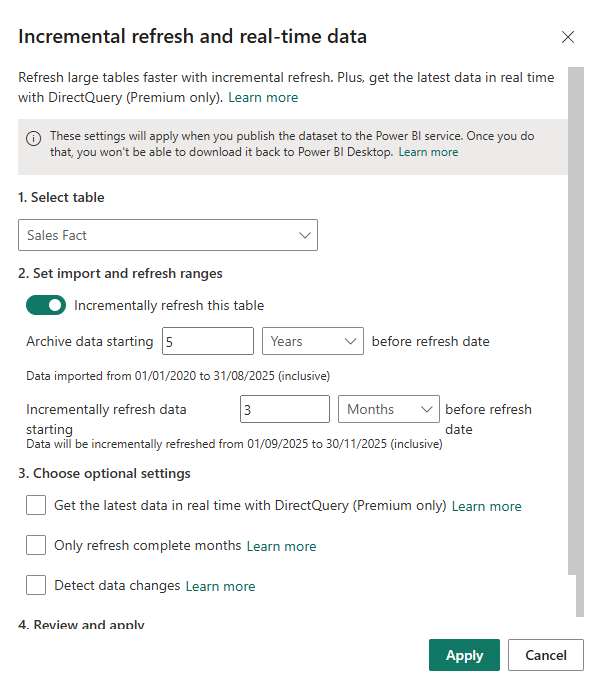Image resolution: width=602 pixels, height=685 pixels.
Task: Open the Sales Fact table dropdown
Action: (x=168, y=235)
